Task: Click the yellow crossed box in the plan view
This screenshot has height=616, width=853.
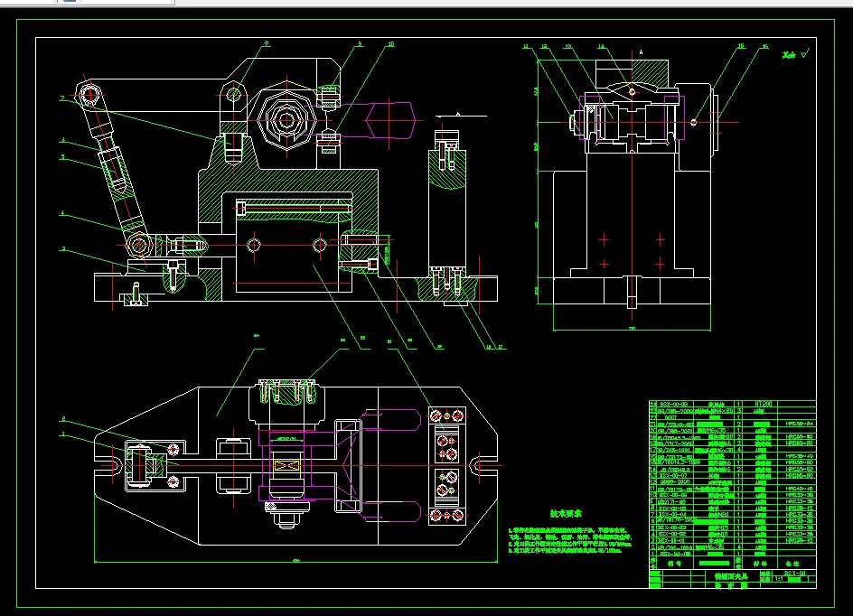Action: 286,466
